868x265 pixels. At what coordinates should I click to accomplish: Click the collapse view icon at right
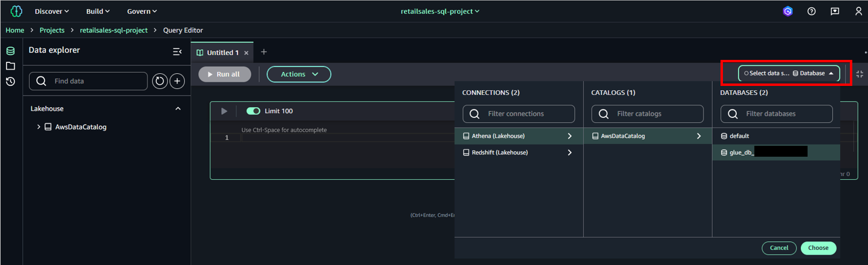[x=860, y=74]
